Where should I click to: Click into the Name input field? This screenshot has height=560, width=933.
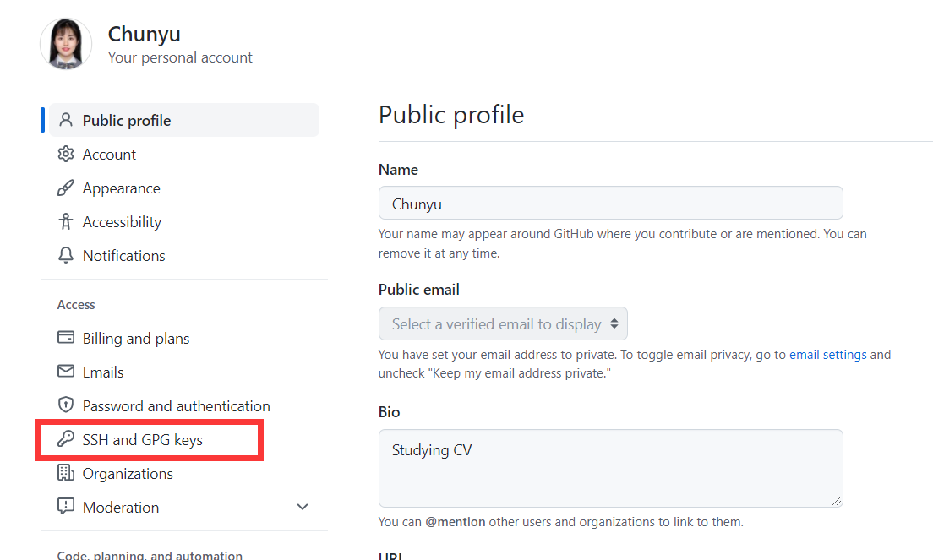610,203
